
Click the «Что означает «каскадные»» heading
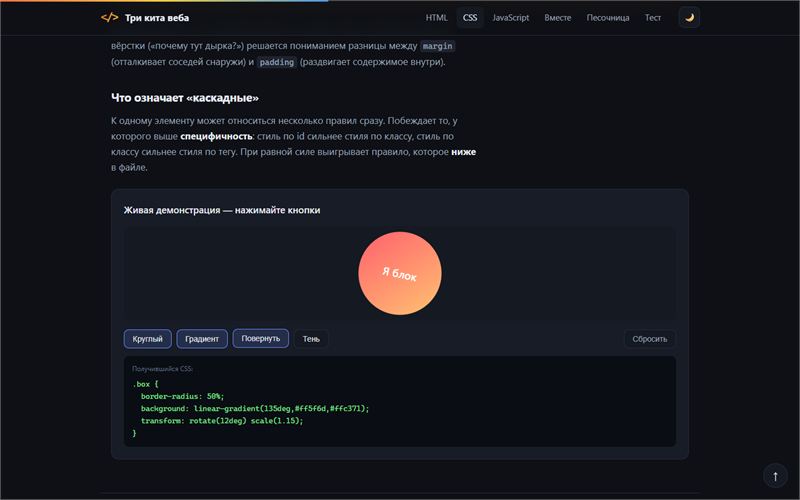(185, 97)
